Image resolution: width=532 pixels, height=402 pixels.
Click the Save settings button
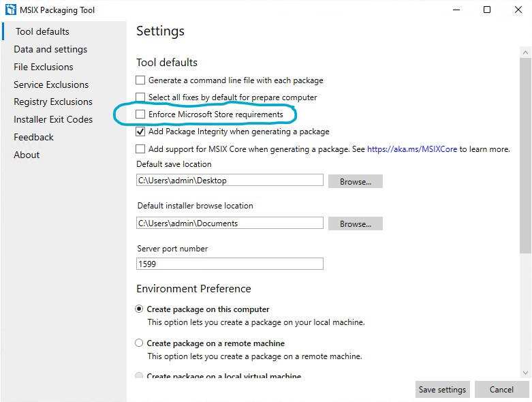click(442, 390)
